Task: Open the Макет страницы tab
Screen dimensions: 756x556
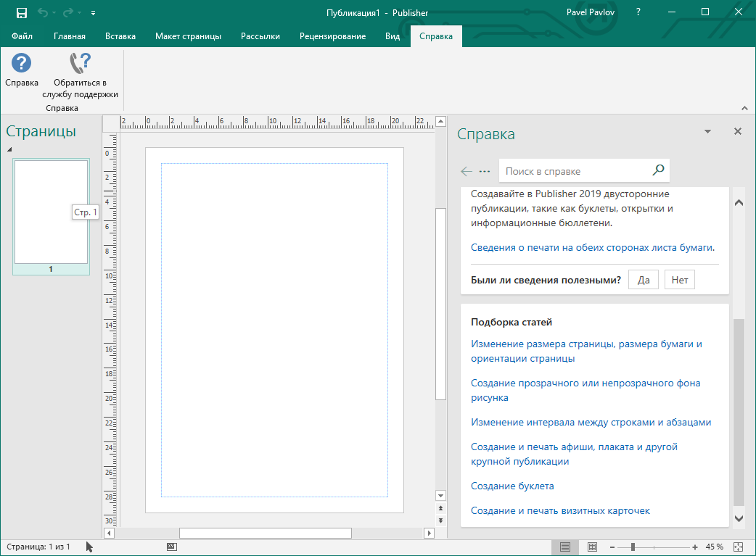Action: (x=188, y=36)
